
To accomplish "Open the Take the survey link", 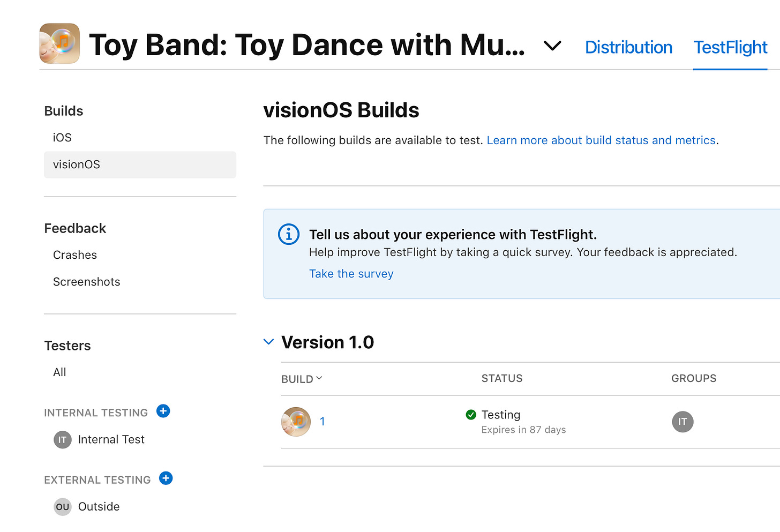I will (x=351, y=273).
